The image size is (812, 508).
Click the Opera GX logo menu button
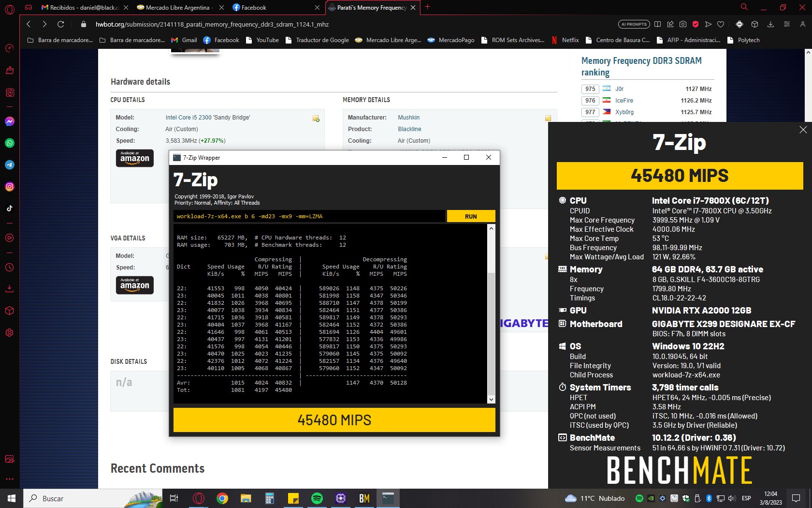click(10, 9)
